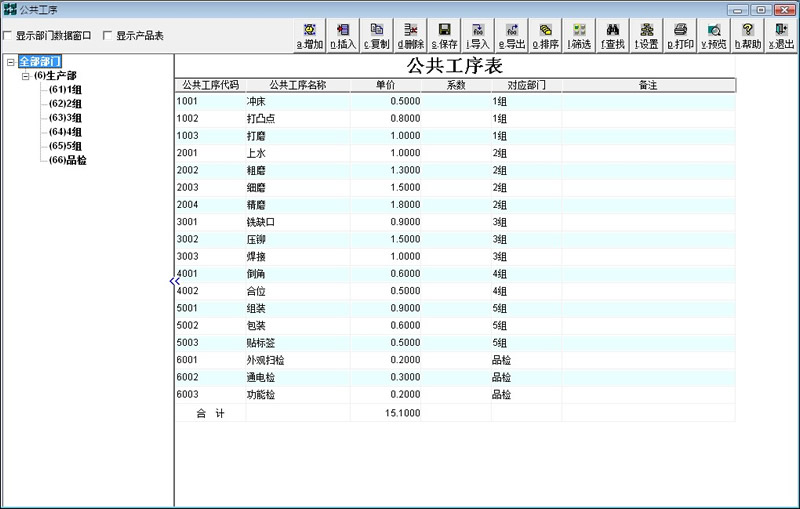This screenshot has height=509, width=800.
Task: Click the 筛选 (Filter) toolbar icon
Action: click(x=579, y=36)
